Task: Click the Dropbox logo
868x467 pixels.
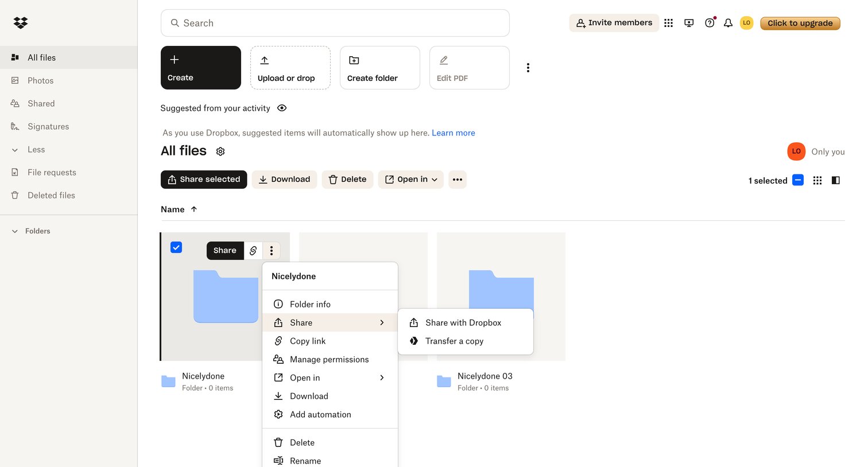Action: coord(21,22)
